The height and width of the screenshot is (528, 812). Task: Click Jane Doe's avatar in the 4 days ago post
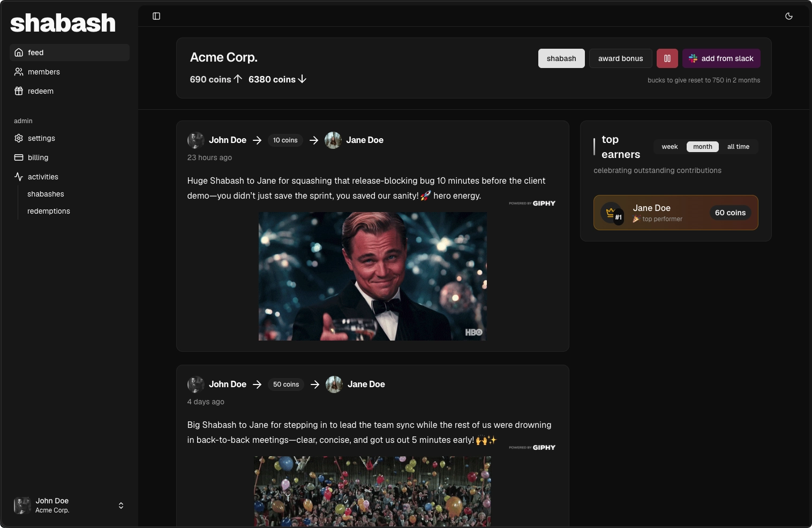pyautogui.click(x=334, y=384)
